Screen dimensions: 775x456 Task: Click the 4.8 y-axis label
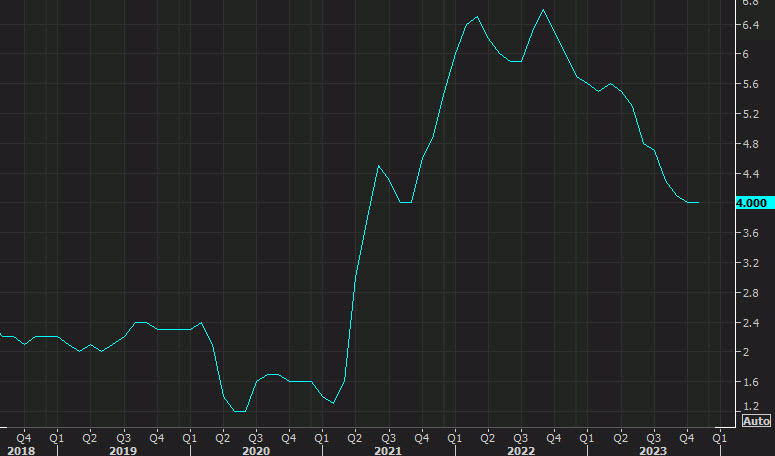749,144
